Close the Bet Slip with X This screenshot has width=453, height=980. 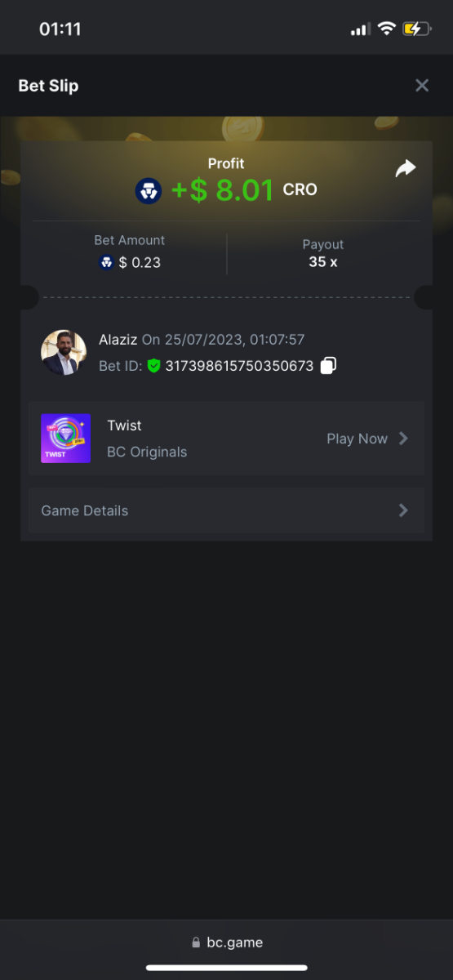(x=422, y=86)
